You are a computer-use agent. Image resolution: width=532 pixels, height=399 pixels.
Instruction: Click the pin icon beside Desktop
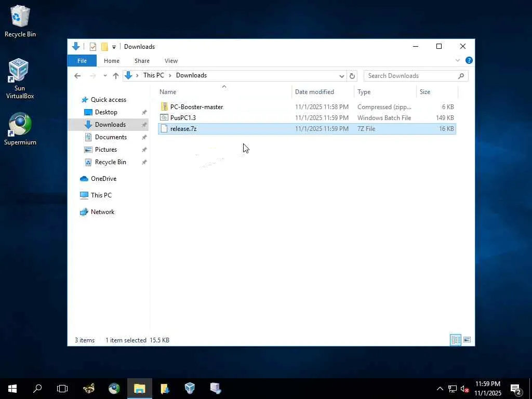tap(144, 112)
